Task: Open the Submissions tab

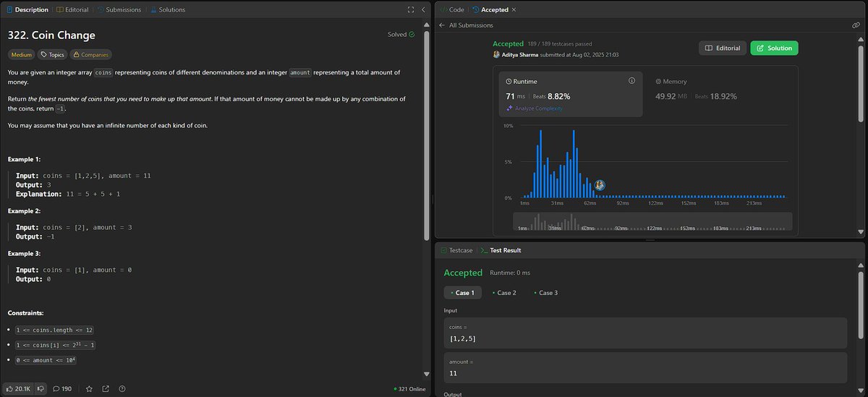Action: point(118,9)
